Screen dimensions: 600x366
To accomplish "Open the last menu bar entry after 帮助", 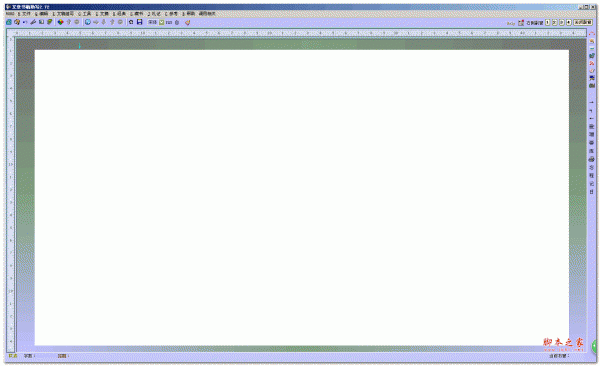I will tap(207, 14).
